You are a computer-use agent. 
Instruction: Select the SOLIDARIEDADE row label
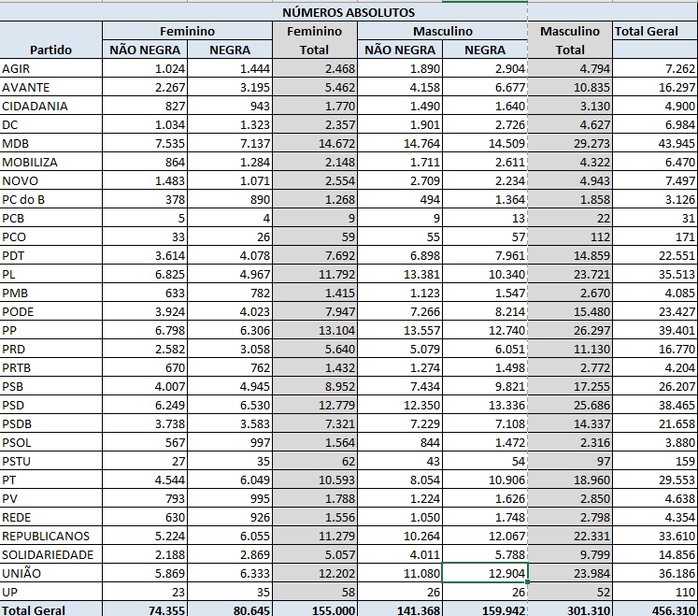(51, 554)
